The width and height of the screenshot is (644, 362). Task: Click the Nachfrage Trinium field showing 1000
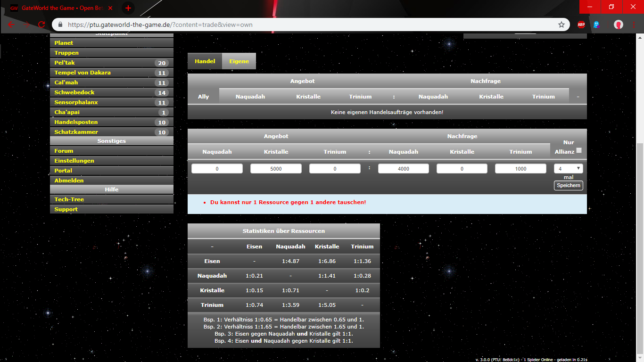click(x=520, y=169)
